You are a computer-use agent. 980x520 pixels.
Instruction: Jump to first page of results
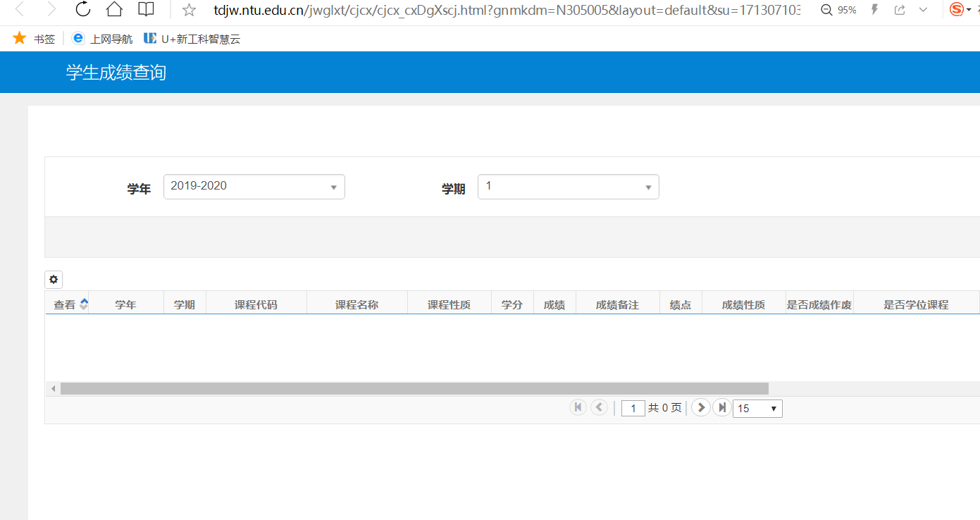578,407
